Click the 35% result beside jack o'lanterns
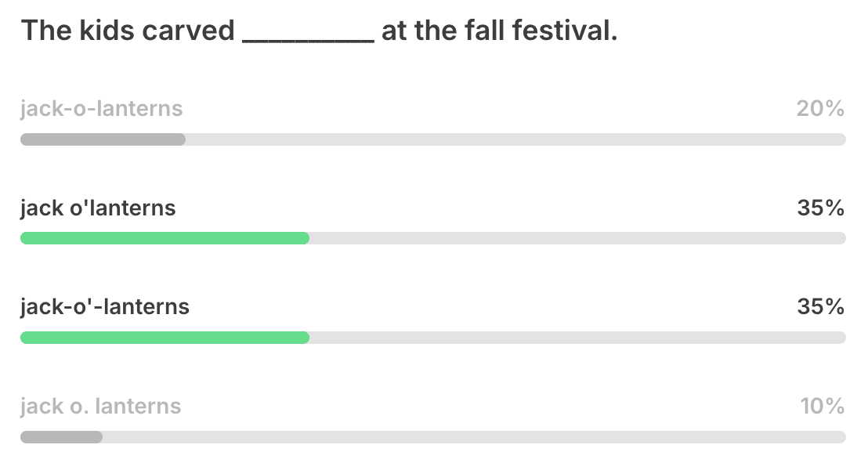This screenshot has height=470, width=868. [820, 208]
